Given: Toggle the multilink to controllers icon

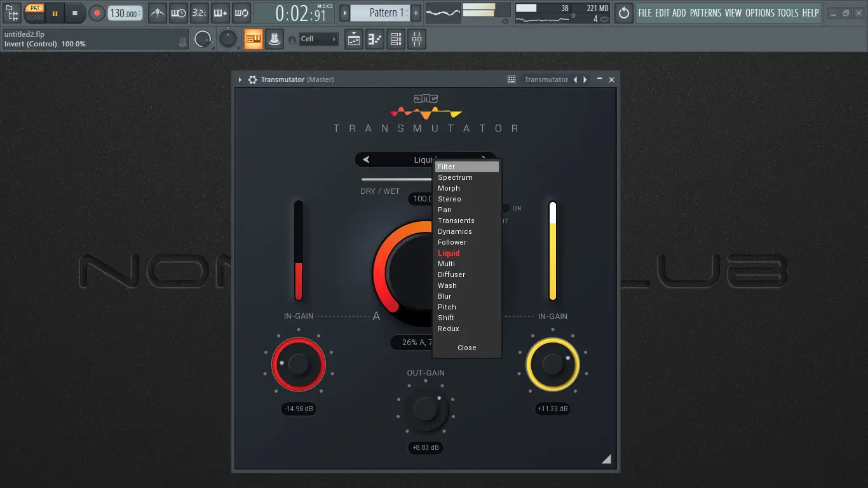Looking at the screenshot, I should click(x=275, y=39).
